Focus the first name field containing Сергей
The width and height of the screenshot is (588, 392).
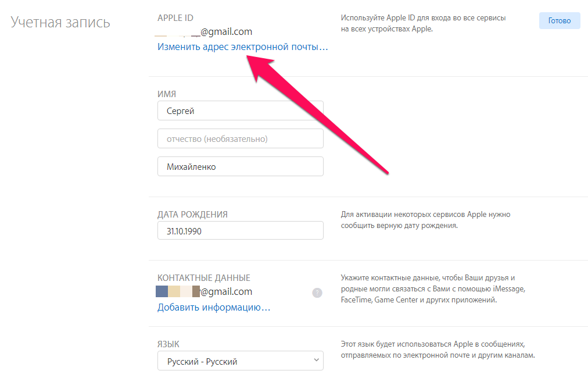(240, 111)
